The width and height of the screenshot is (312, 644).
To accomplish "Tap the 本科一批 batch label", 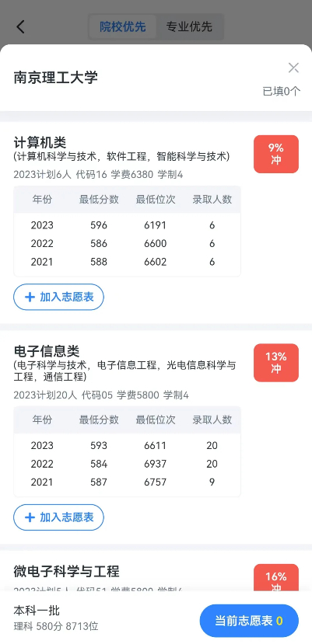I will (x=37, y=611).
